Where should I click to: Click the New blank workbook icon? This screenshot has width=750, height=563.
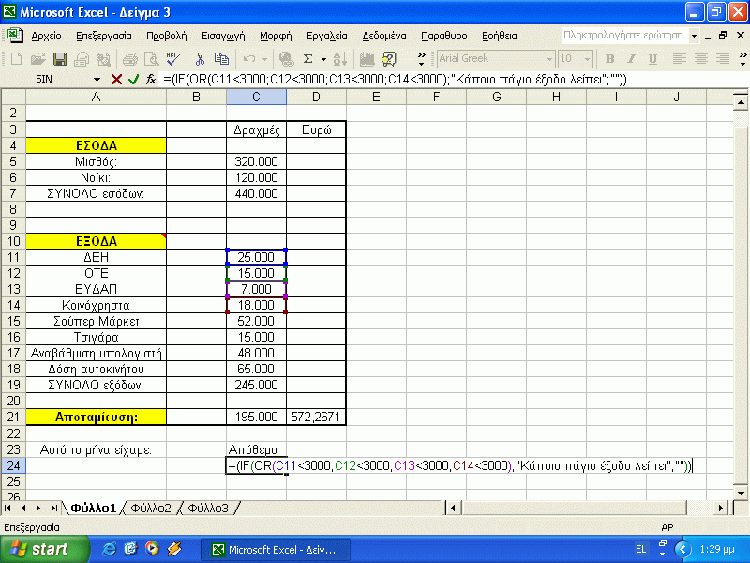(16, 59)
